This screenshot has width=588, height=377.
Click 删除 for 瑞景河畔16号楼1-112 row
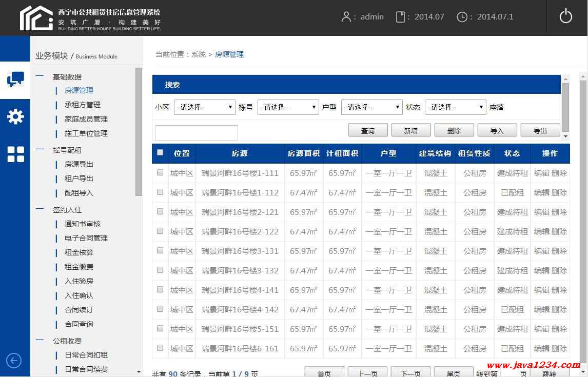(x=559, y=193)
